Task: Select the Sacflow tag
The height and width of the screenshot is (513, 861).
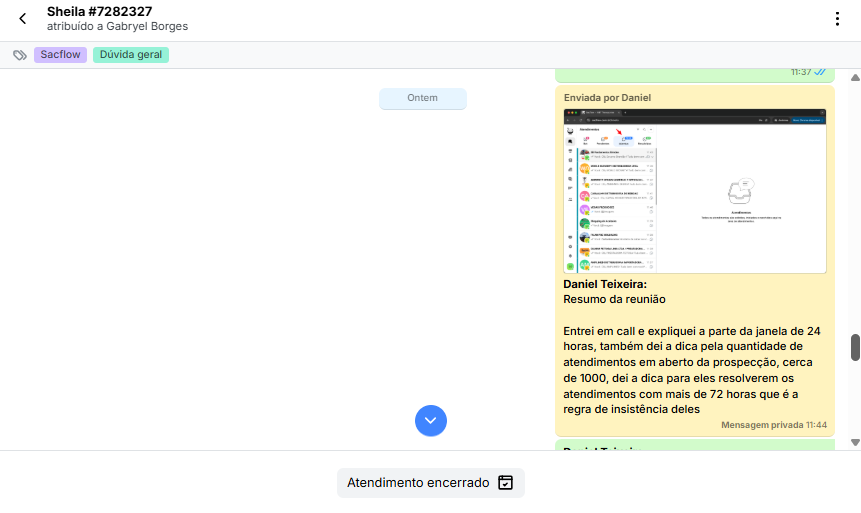Action: point(61,55)
